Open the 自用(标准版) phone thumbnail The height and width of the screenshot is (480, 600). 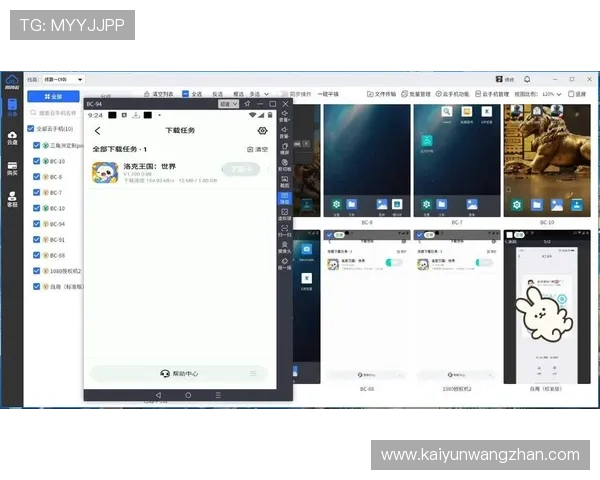coord(547,307)
